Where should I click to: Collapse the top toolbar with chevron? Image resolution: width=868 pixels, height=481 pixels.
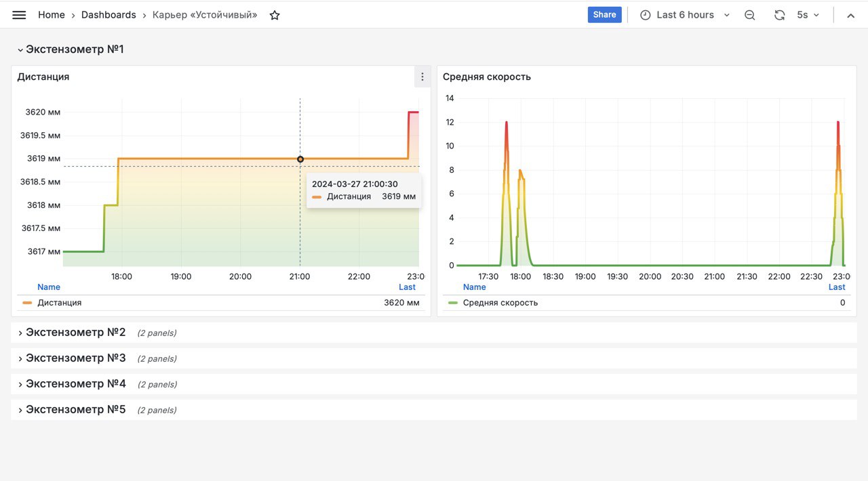(x=850, y=15)
